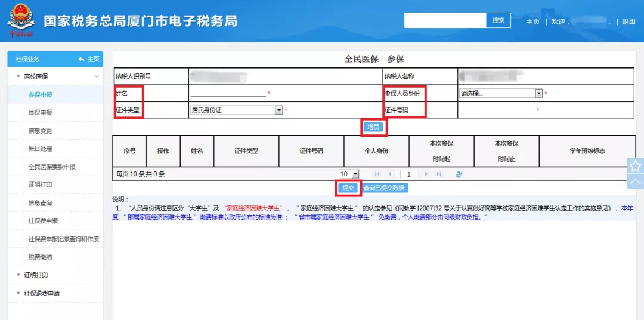
Task: Open 社保费申报记录查询和作废 item
Action: point(64,239)
